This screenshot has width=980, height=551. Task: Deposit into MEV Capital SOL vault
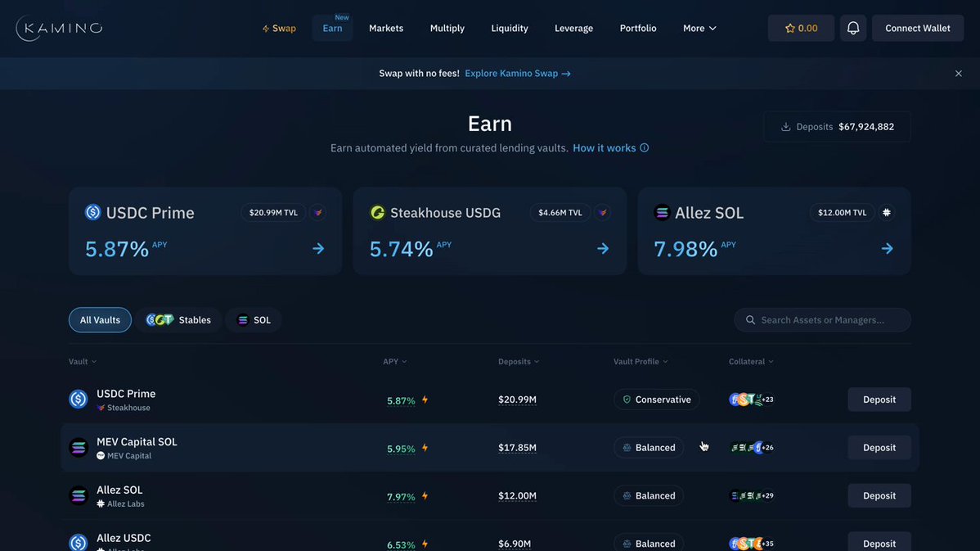879,447
